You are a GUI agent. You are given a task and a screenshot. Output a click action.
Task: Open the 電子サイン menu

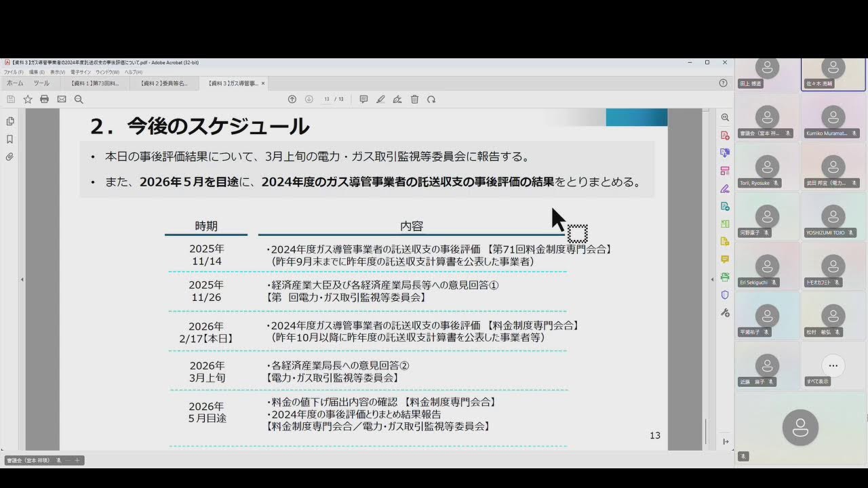[x=80, y=72]
